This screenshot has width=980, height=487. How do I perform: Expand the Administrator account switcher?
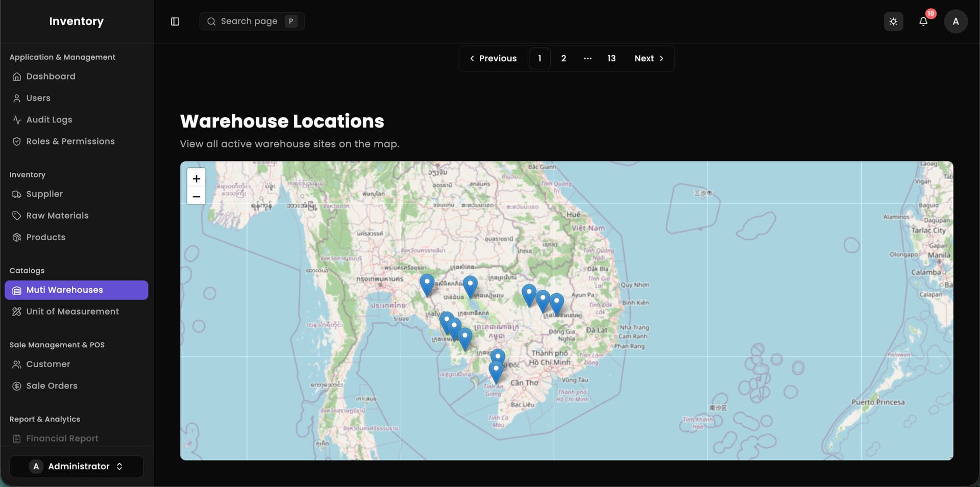point(77,467)
